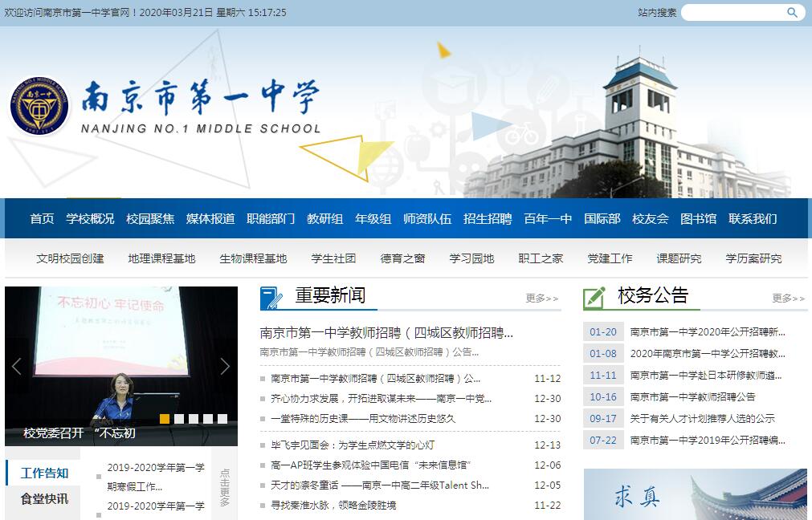Viewport: 812px width, 520px height.
Task: Click the school announcements edit icon
Action: 594,297
